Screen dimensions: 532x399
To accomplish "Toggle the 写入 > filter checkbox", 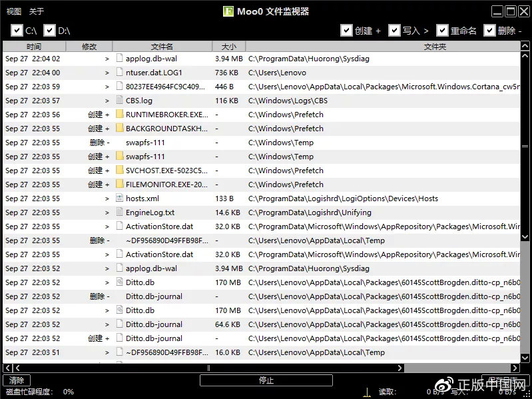I will pyautogui.click(x=394, y=31).
